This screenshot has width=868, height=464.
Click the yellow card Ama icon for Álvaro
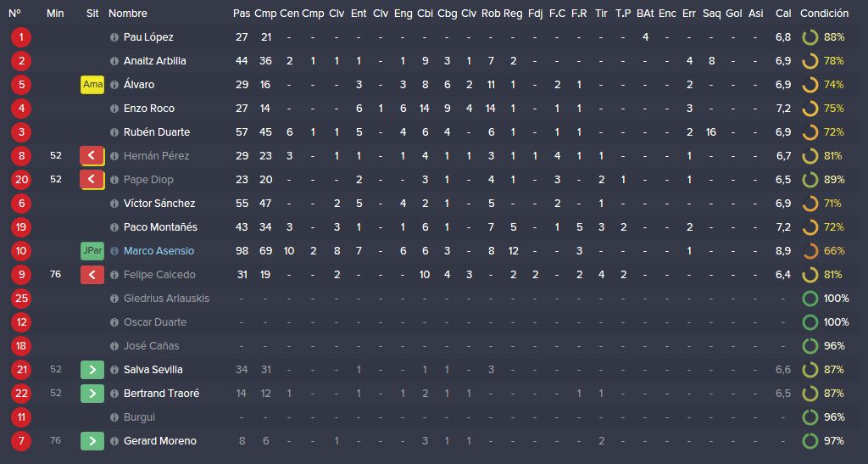pyautogui.click(x=92, y=85)
